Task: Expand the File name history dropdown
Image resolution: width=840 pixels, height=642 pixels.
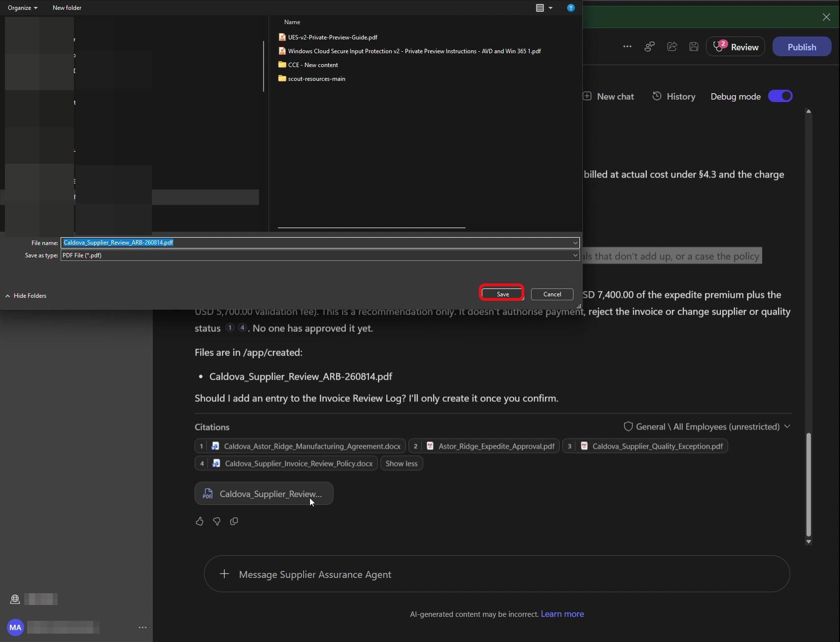Action: click(x=575, y=243)
